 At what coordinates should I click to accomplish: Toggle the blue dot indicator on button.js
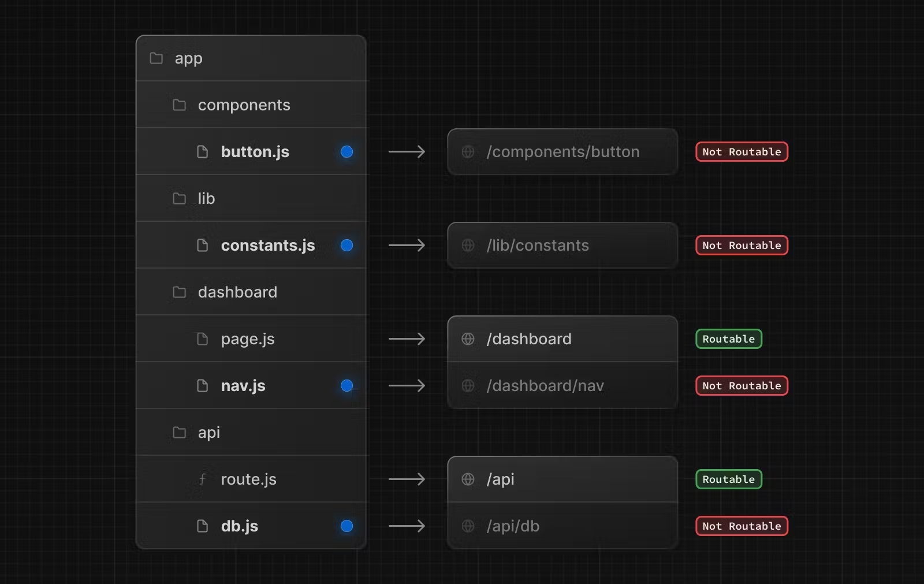pos(346,151)
